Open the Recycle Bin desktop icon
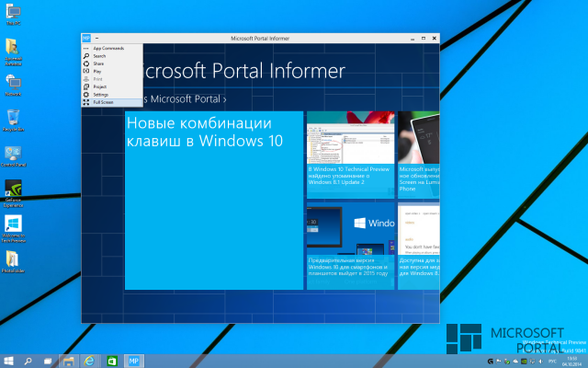The width and height of the screenshot is (588, 368). (x=14, y=121)
